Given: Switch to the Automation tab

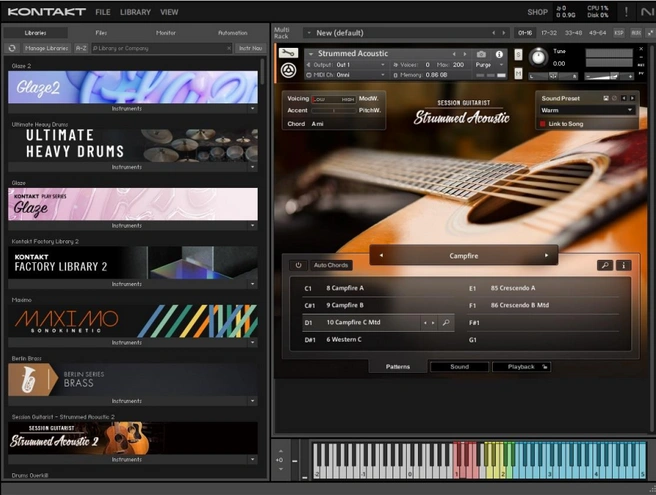Looking at the screenshot, I should click(x=233, y=33).
